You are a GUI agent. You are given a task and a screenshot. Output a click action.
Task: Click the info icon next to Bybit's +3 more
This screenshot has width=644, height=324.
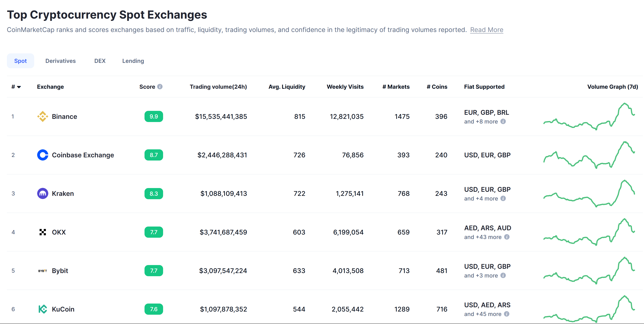click(504, 275)
